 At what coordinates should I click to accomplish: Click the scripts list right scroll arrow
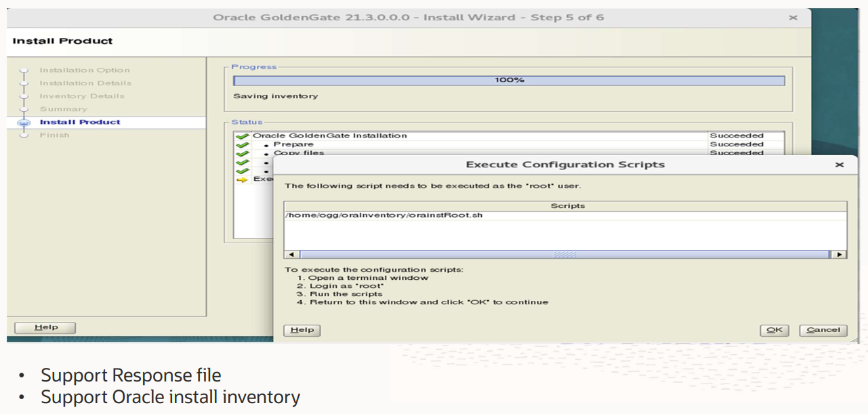tap(838, 255)
